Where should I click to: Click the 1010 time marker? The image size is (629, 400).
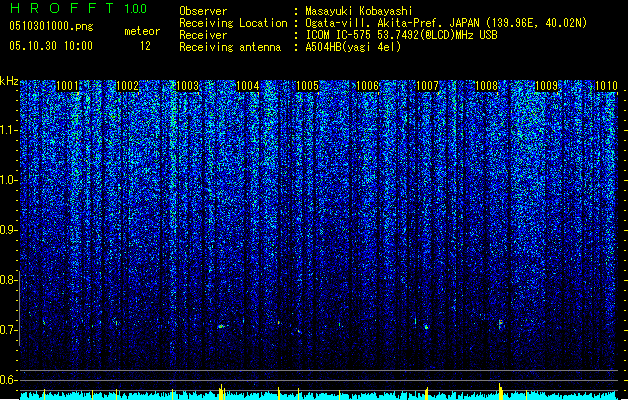point(606,86)
